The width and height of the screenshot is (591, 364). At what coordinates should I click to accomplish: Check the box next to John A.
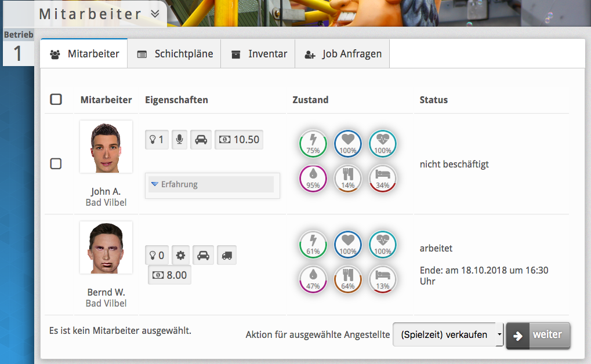56,164
